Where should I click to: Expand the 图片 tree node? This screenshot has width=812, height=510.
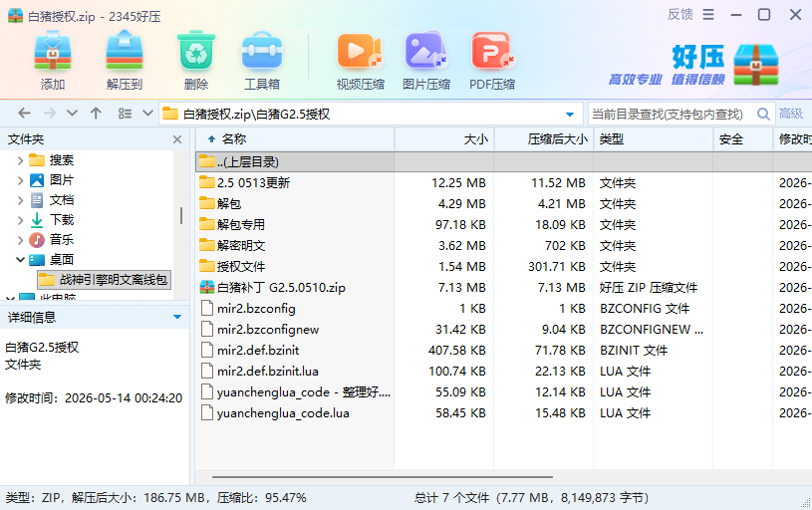20,180
